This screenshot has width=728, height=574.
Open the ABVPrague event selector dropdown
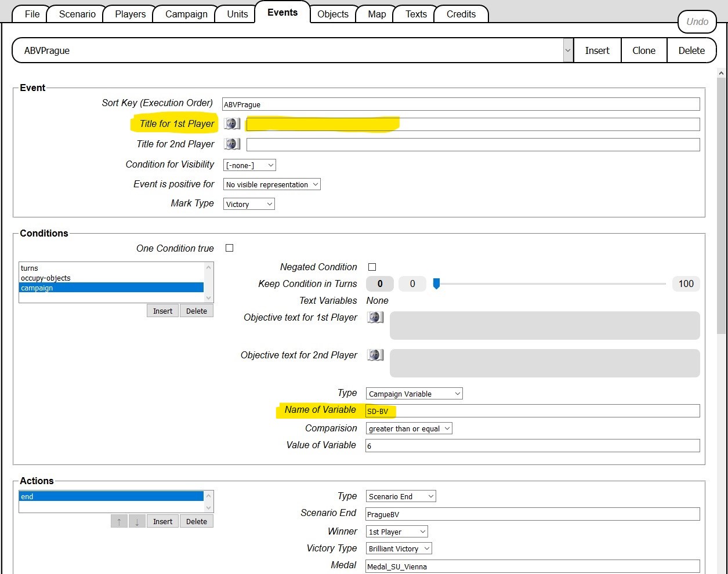click(567, 50)
